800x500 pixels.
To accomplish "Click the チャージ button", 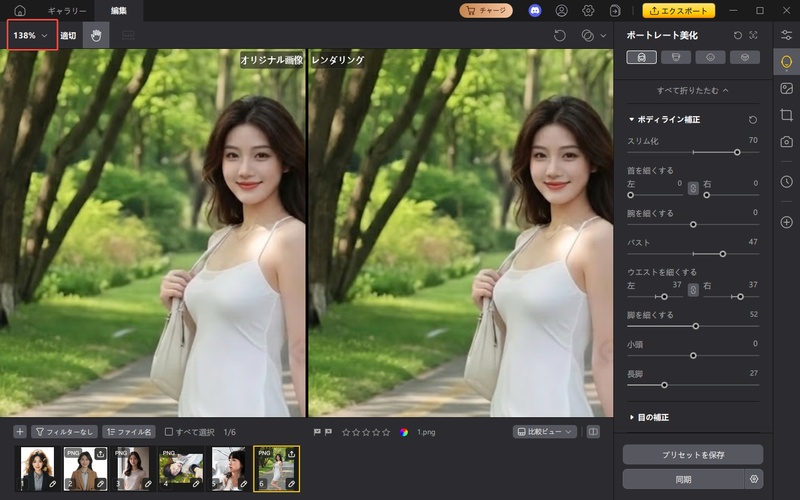I will click(x=486, y=10).
